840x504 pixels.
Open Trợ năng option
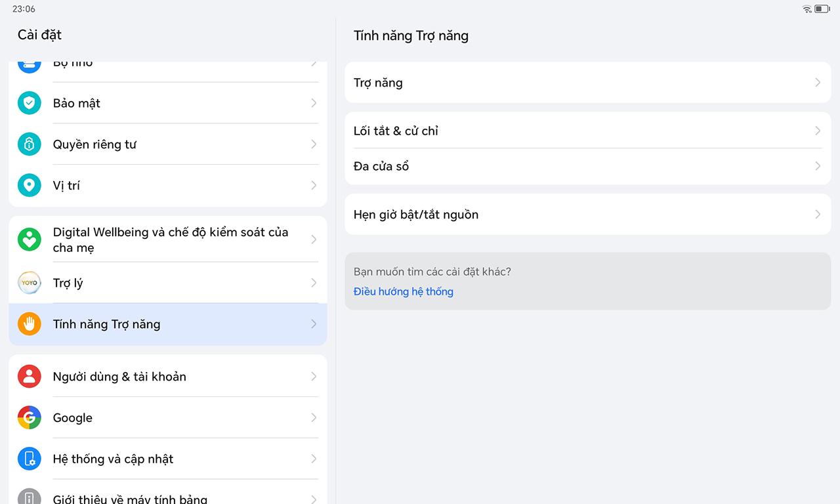(x=587, y=83)
